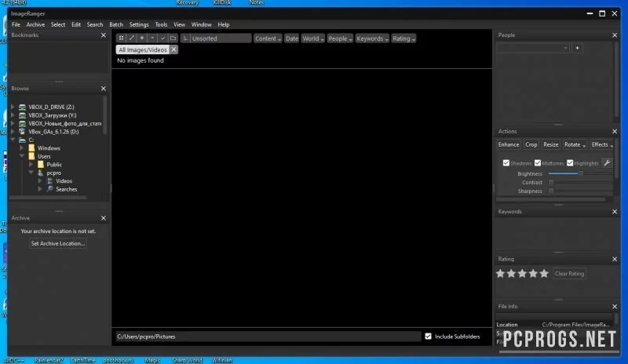Close the Keywords panel
628x364 pixels.
(615, 212)
